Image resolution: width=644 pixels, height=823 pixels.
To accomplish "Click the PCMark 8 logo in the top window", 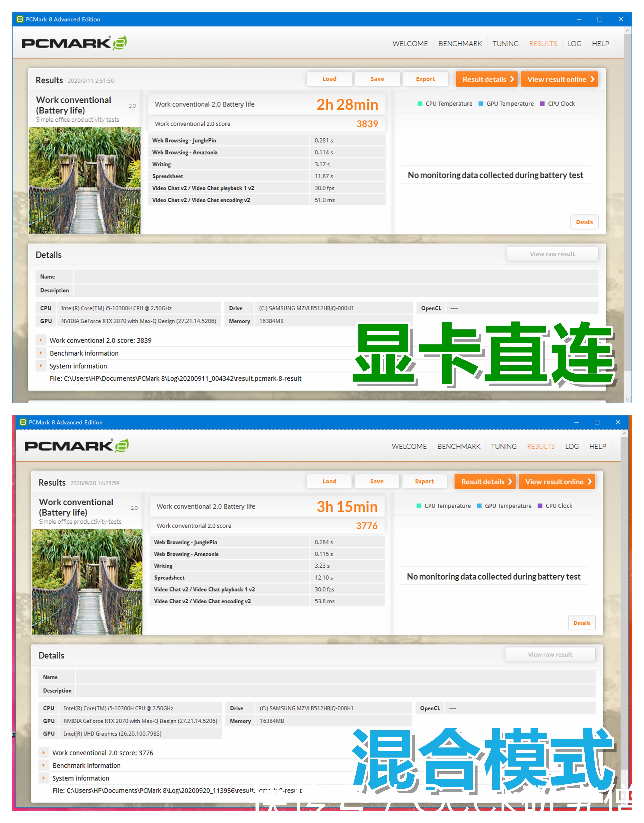I will [x=74, y=43].
